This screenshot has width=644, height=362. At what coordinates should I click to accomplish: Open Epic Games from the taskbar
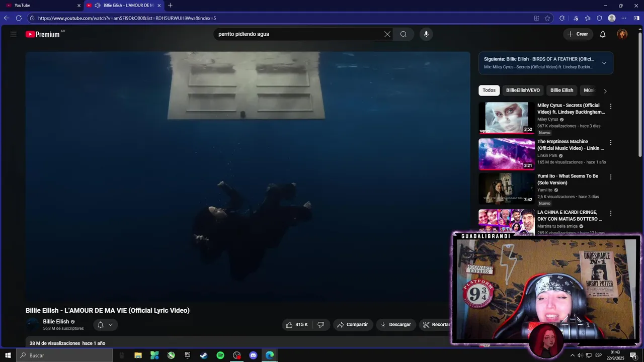click(187, 355)
